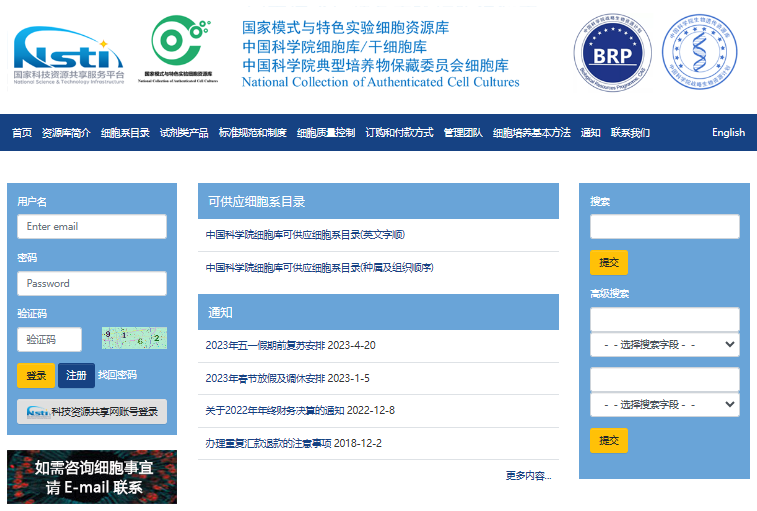Click the captcha verification image
The height and width of the screenshot is (511, 757).
click(134, 339)
